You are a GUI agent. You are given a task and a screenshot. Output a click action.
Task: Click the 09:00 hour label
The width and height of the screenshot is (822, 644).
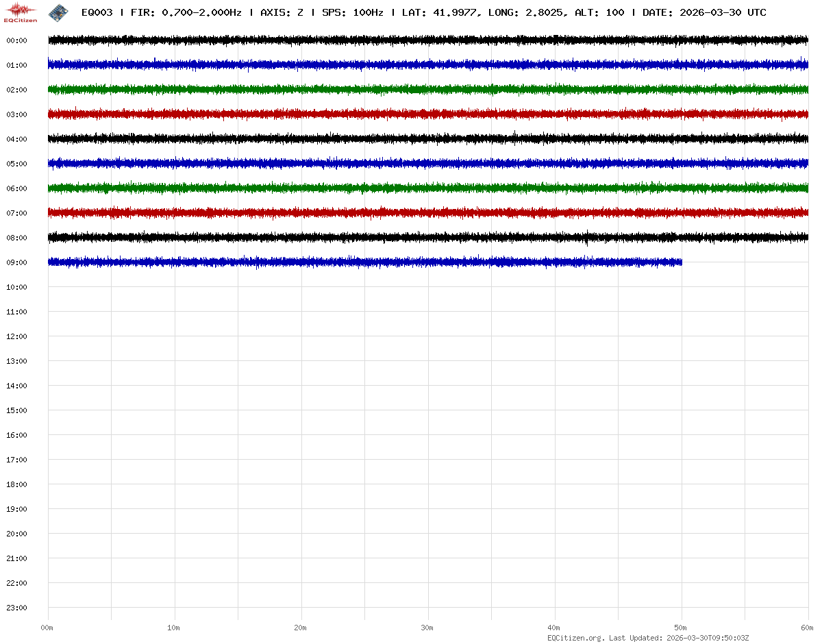(16, 262)
